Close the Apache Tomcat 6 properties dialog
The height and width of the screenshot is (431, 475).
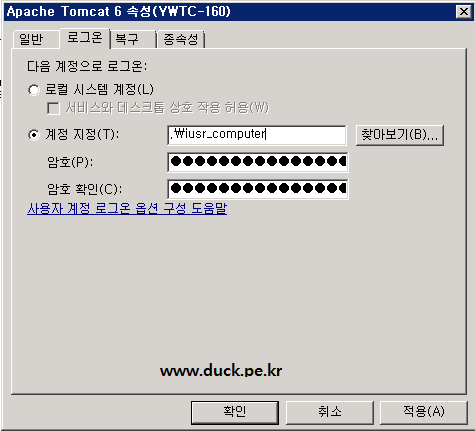pos(463,12)
